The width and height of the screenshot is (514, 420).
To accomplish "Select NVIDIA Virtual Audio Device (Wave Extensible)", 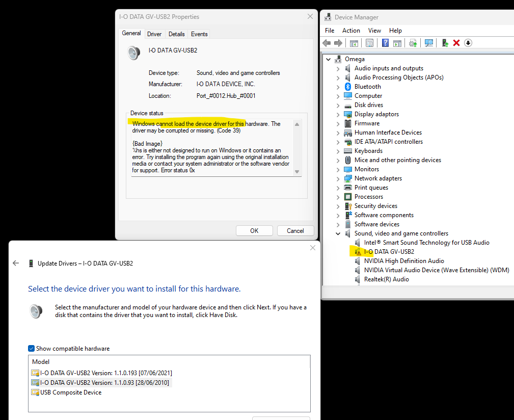I will tap(437, 270).
